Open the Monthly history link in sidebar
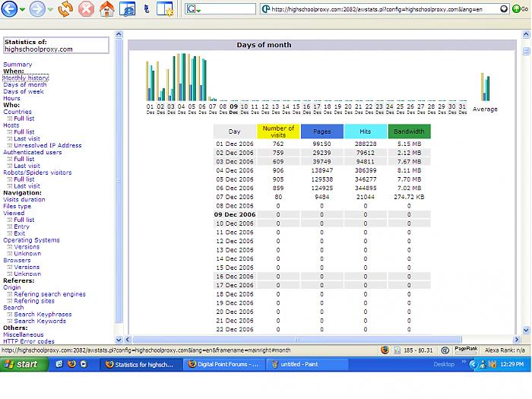This screenshot has width=532, height=399. [26, 78]
